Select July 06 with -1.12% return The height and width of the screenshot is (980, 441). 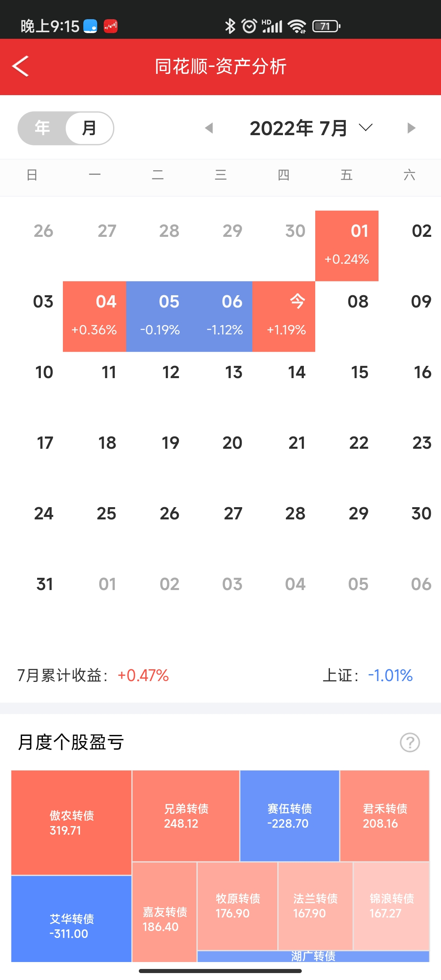(221, 316)
